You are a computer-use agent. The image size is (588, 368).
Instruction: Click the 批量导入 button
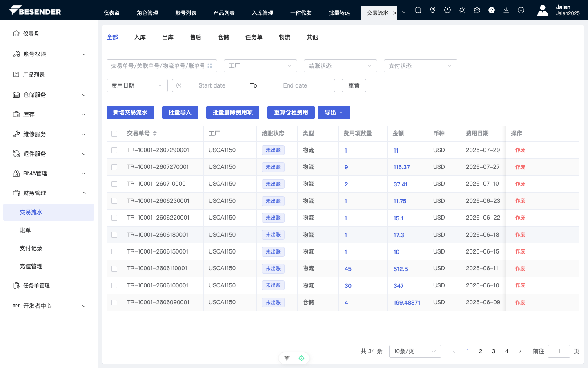(180, 112)
